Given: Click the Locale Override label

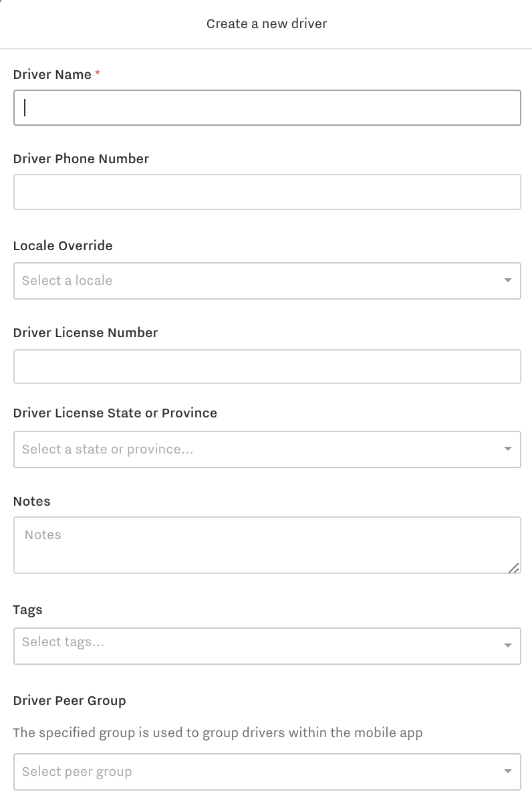Looking at the screenshot, I should click(63, 245).
